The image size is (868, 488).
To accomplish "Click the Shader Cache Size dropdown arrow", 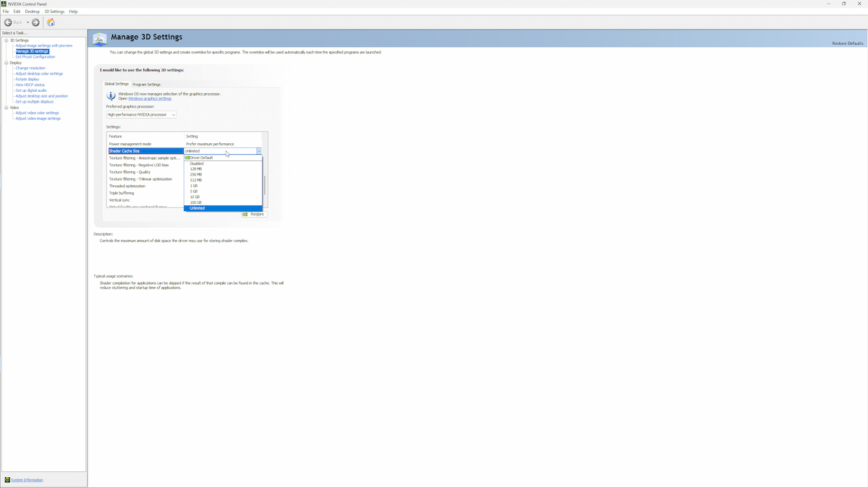I will pyautogui.click(x=258, y=151).
